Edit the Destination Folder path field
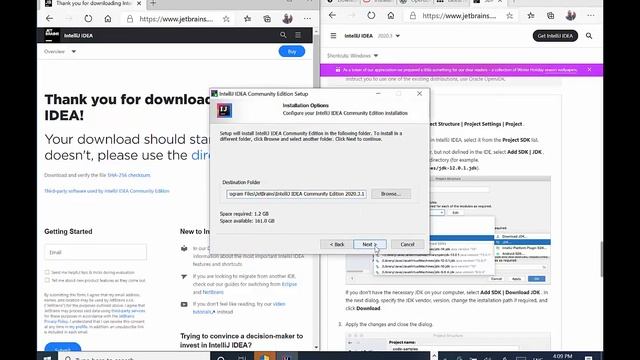This screenshot has height=360, width=640. (296, 194)
